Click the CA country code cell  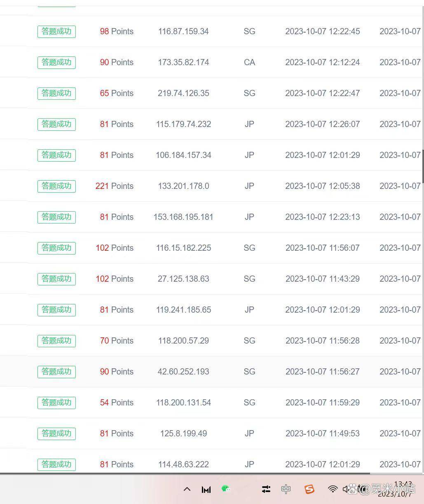coord(249,62)
